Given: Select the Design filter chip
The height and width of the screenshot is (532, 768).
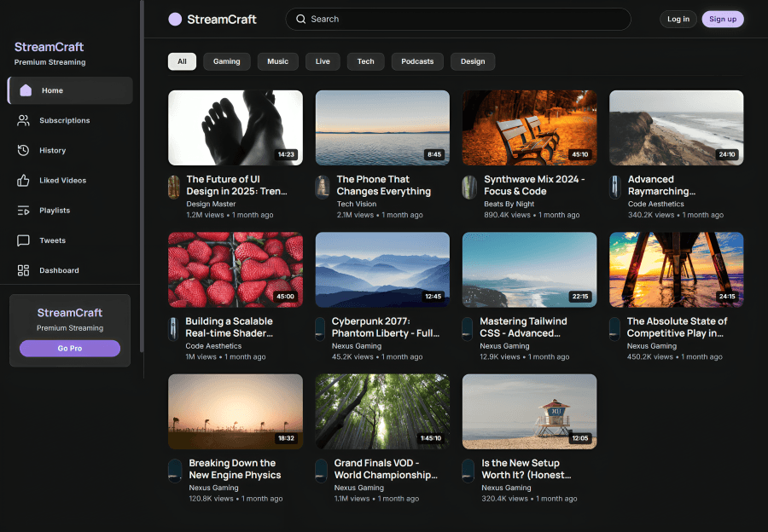Looking at the screenshot, I should pos(473,61).
